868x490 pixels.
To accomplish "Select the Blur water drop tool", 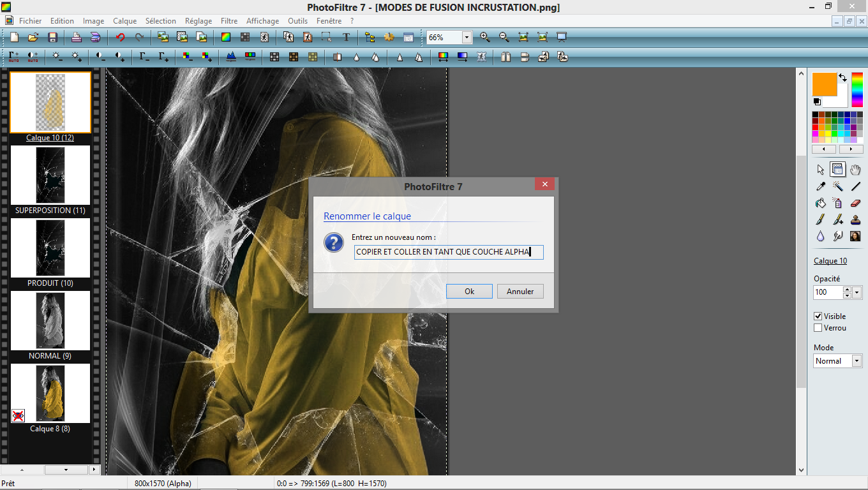I will [821, 236].
